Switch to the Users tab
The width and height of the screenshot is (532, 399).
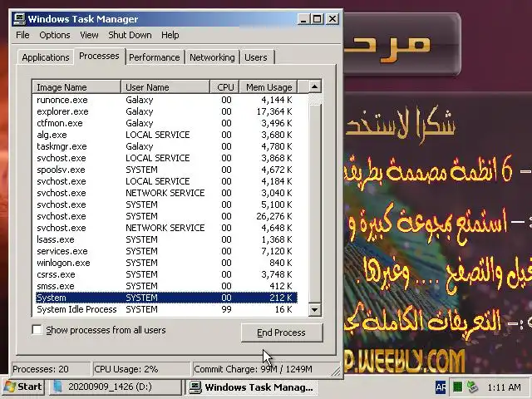click(x=256, y=57)
